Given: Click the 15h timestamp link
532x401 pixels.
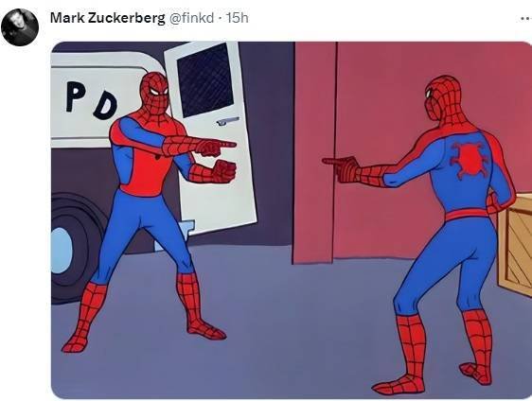Looking at the screenshot, I should pyautogui.click(x=238, y=18).
